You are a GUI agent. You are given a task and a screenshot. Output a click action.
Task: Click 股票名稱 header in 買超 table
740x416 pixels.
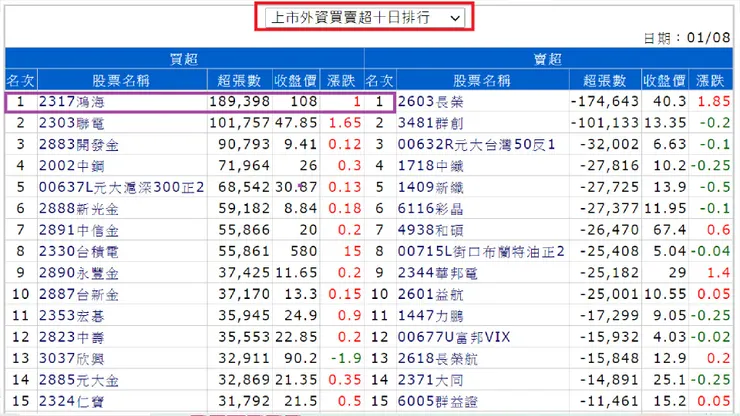pyautogui.click(x=122, y=80)
